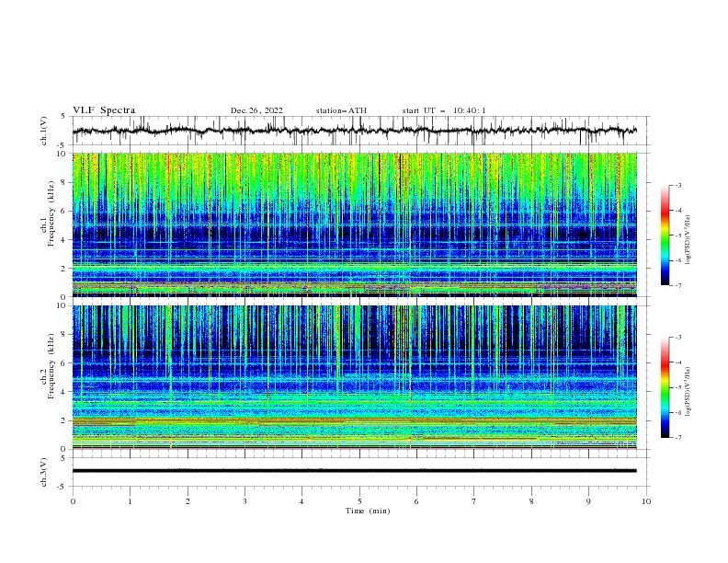Click the "VLF Spectra" plot title
This screenshot has width=728, height=563.
click(x=104, y=110)
